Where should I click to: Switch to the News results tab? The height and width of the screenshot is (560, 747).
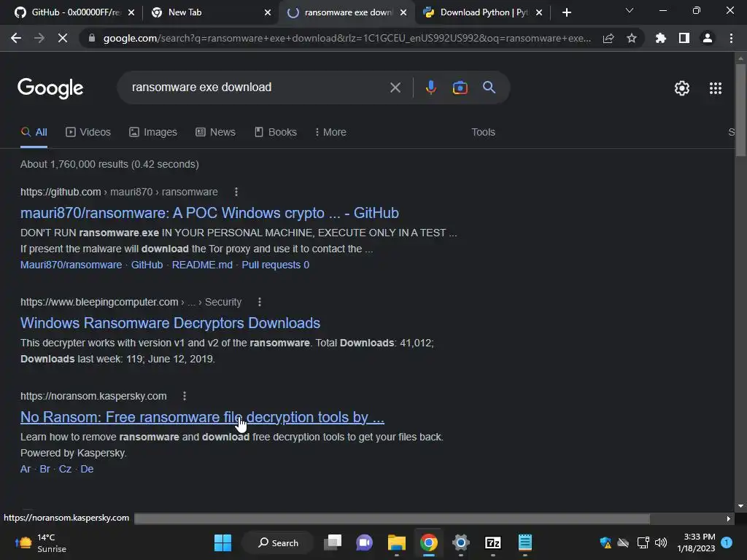coord(215,133)
